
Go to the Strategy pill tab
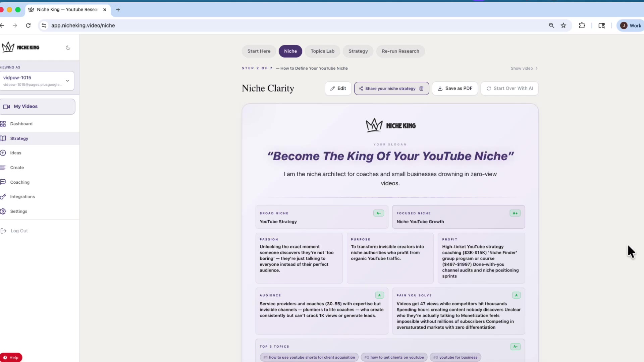pos(358,51)
